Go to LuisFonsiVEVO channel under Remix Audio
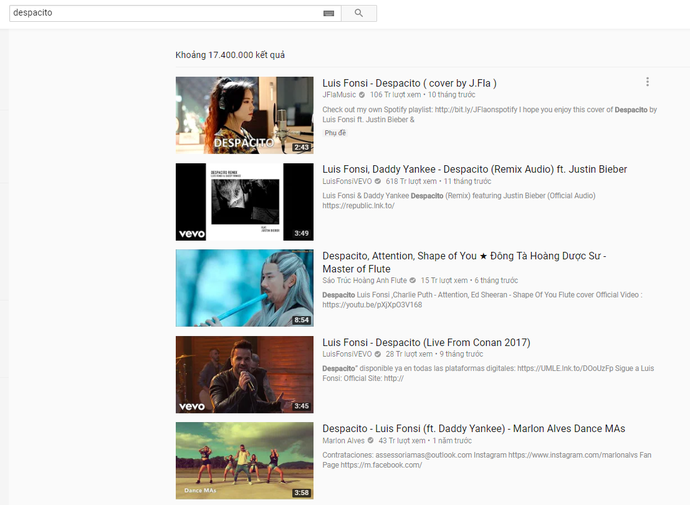The width and height of the screenshot is (690, 505). click(x=347, y=181)
